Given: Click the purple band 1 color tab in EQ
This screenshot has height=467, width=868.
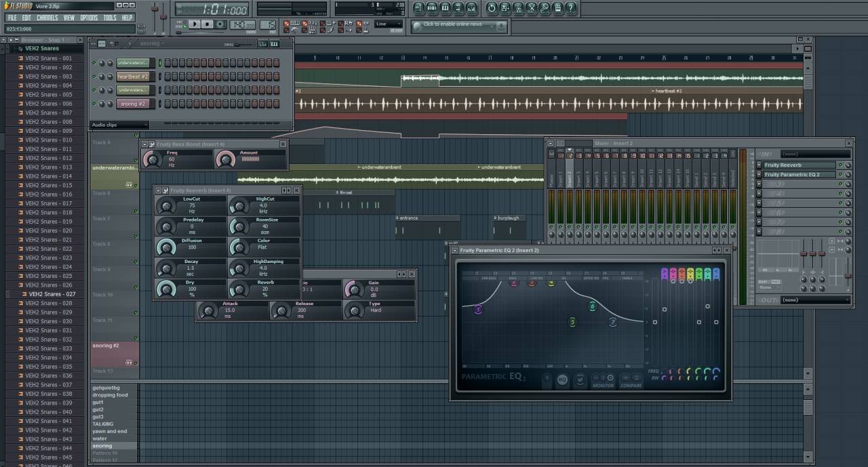Looking at the screenshot, I should coord(665,274).
